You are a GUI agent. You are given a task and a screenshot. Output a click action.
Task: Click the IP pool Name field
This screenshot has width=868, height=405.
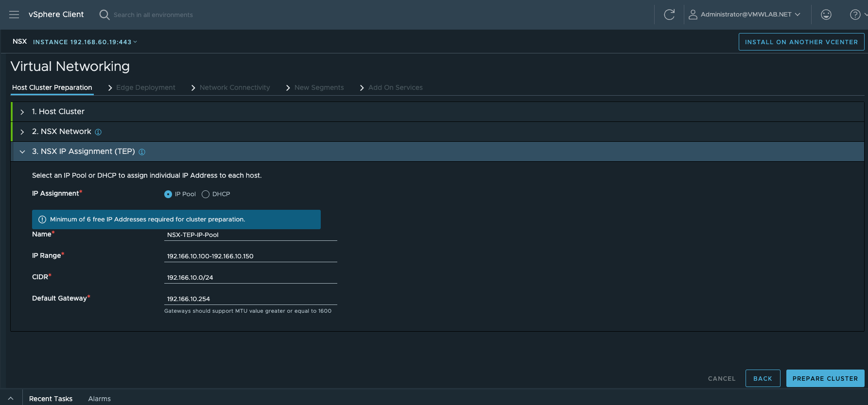click(x=251, y=235)
